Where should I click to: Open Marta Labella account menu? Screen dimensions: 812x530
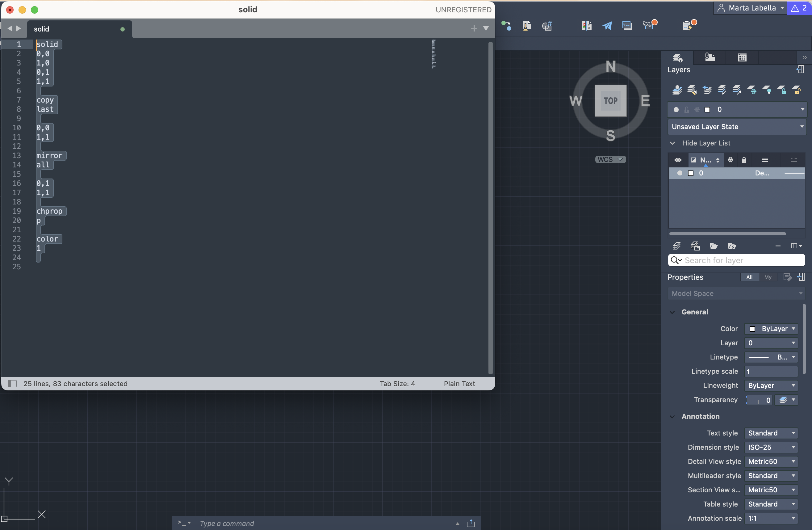[750, 8]
